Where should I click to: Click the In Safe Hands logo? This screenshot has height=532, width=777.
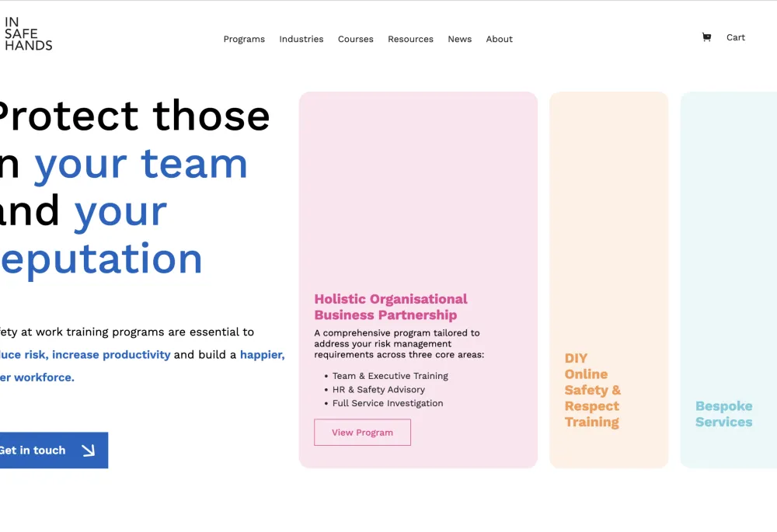click(28, 33)
